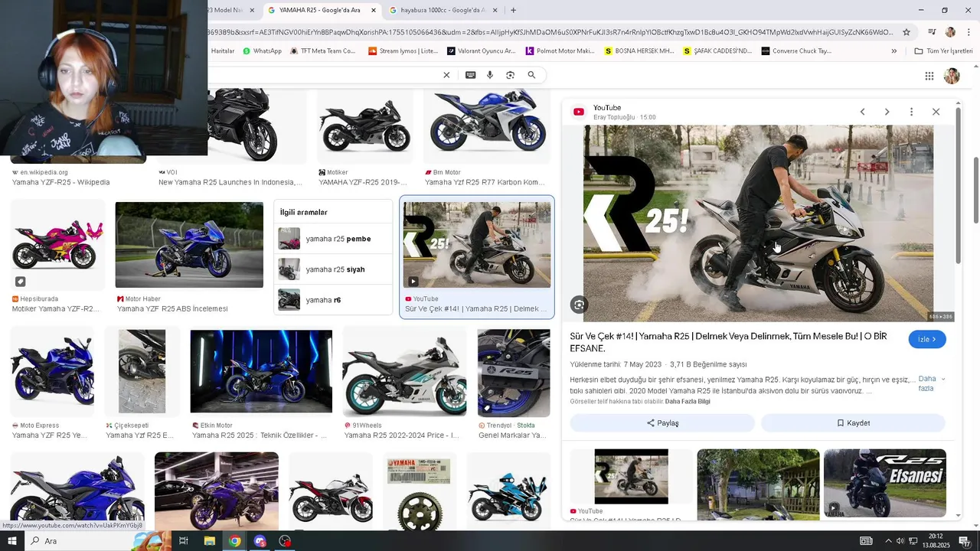The height and width of the screenshot is (551, 980).
Task: Open Trendyol Genel Markalar thumbnail
Action: pos(514,372)
